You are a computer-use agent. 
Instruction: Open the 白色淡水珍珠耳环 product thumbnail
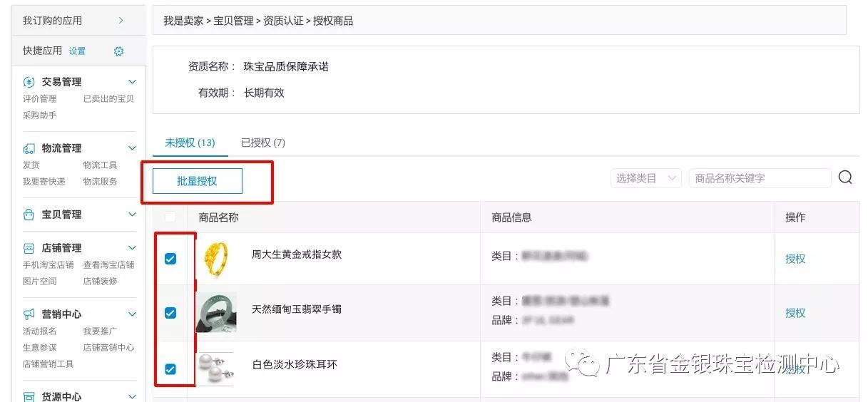[x=215, y=368]
